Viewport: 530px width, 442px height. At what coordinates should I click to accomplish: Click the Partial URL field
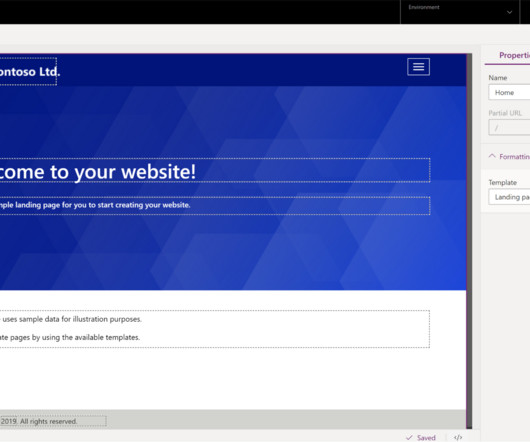509,128
